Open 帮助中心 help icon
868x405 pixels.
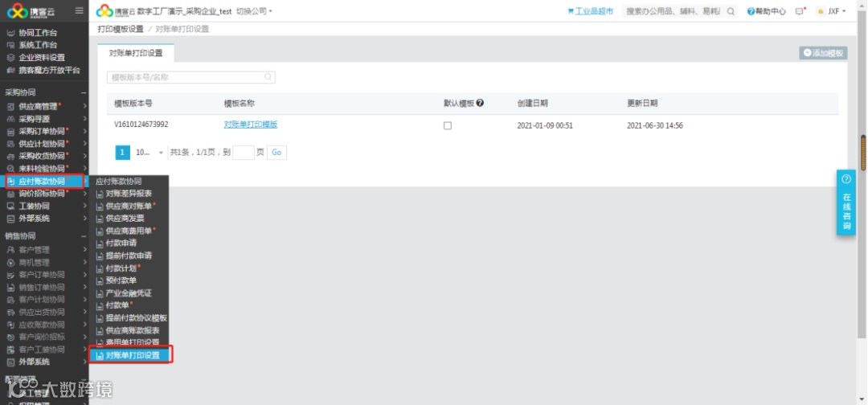[751, 11]
